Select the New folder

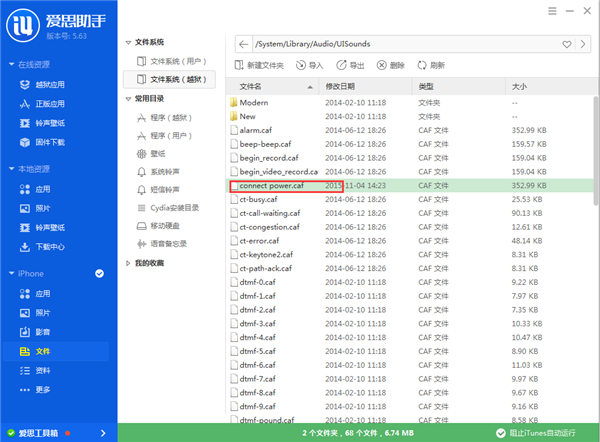(x=410, y=116)
